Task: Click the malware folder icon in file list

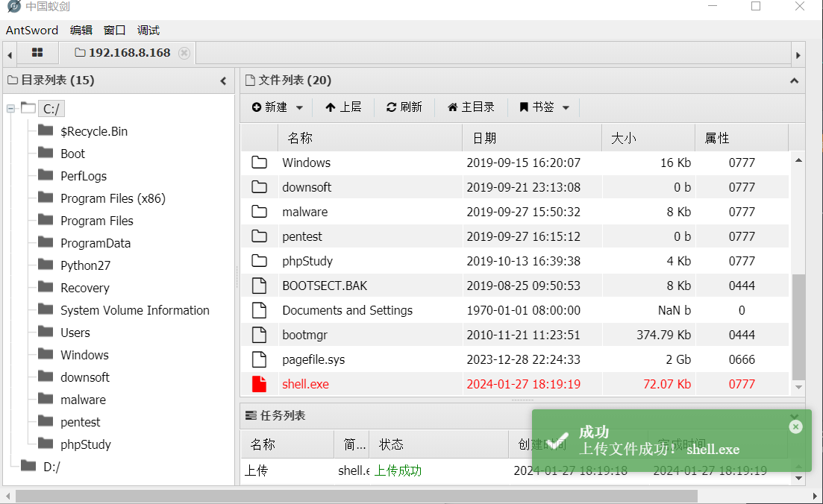Action: click(x=259, y=212)
